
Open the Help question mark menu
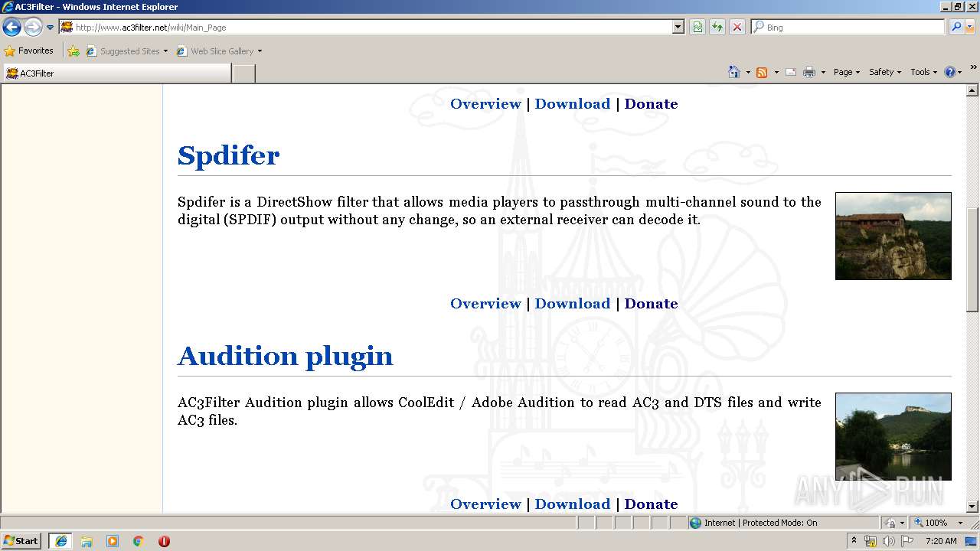[953, 72]
